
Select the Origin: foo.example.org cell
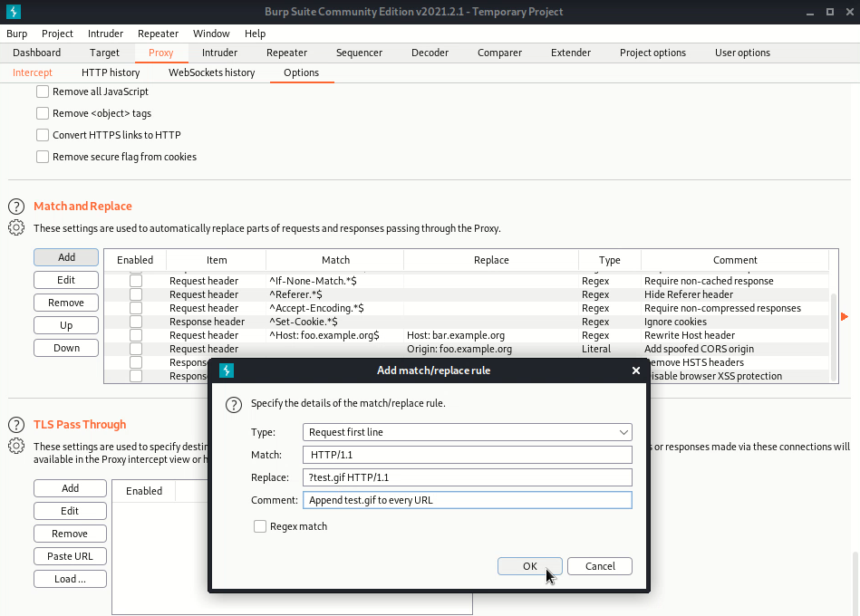(491, 349)
